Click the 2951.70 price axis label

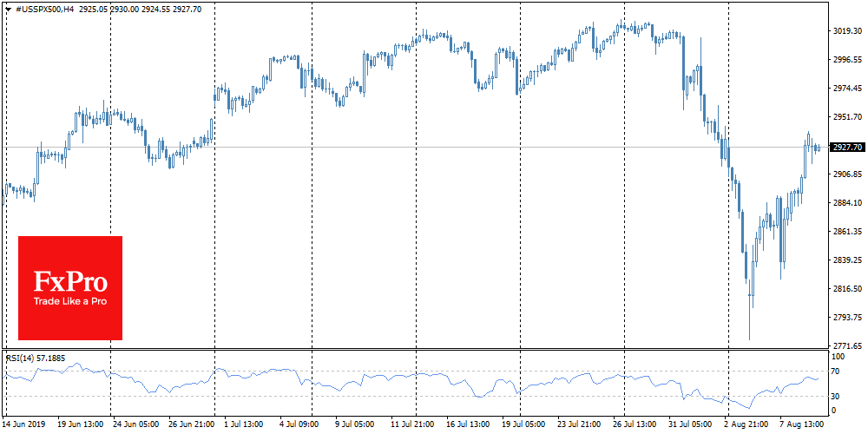pyautogui.click(x=846, y=116)
